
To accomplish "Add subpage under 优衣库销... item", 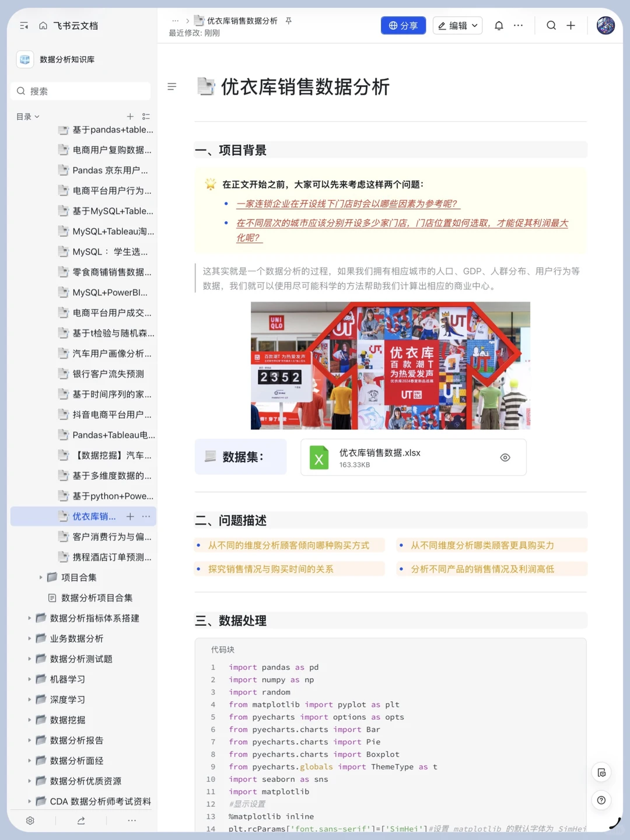I will click(130, 516).
